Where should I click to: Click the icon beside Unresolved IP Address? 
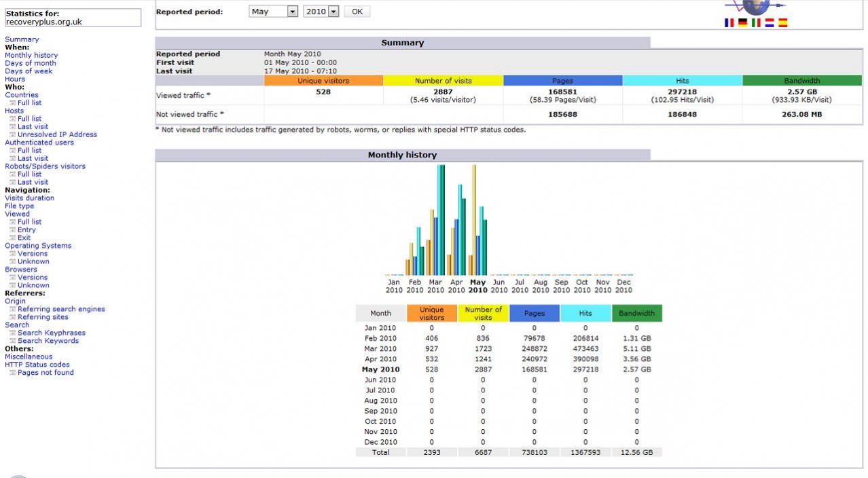click(12, 134)
